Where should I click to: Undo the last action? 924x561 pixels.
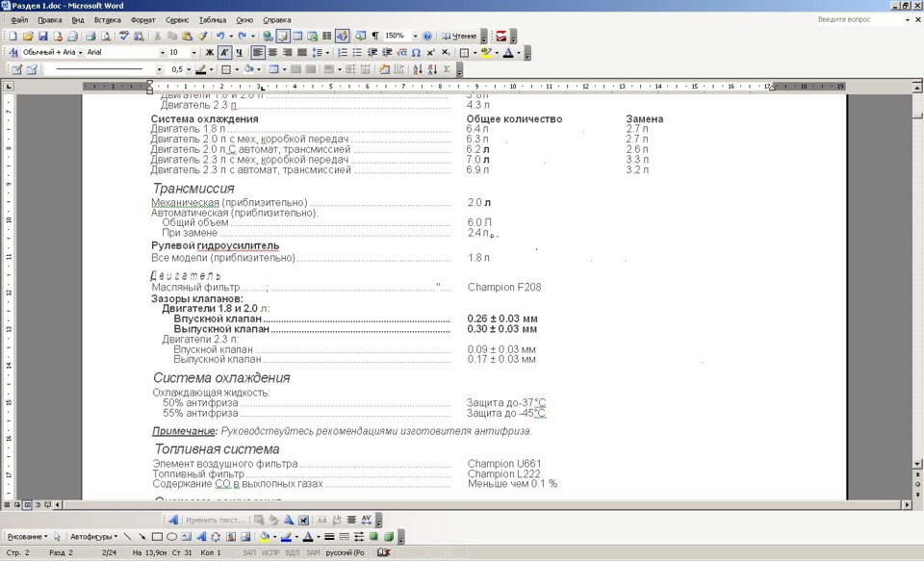(220, 36)
